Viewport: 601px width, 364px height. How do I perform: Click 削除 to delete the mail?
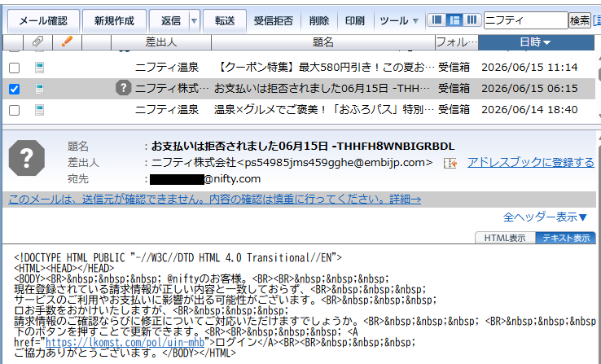pyautogui.click(x=319, y=20)
